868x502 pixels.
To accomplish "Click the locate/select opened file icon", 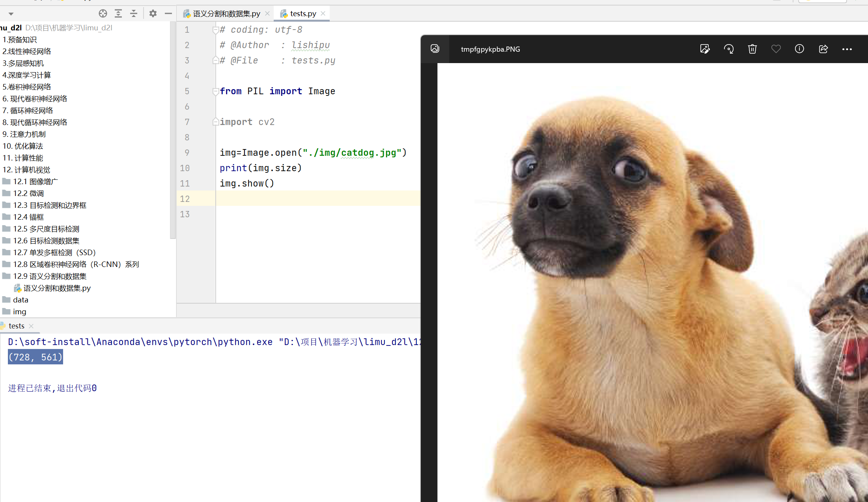I will pyautogui.click(x=103, y=13).
